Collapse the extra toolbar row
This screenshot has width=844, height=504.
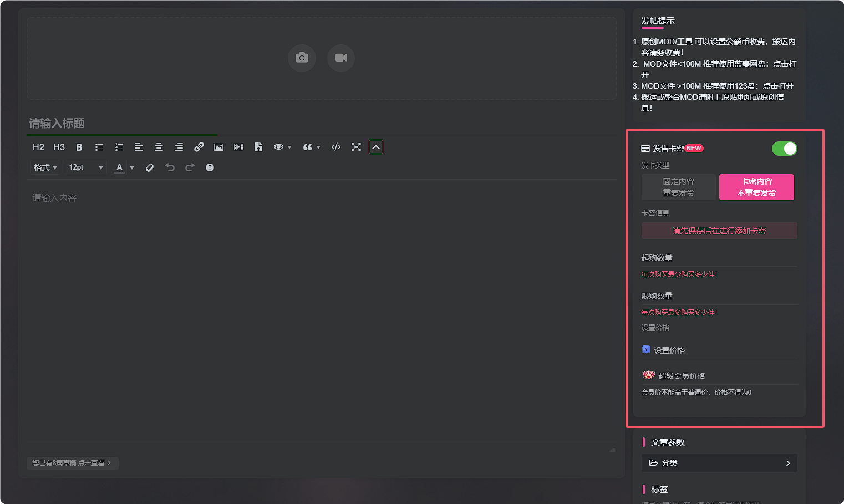[x=376, y=147]
